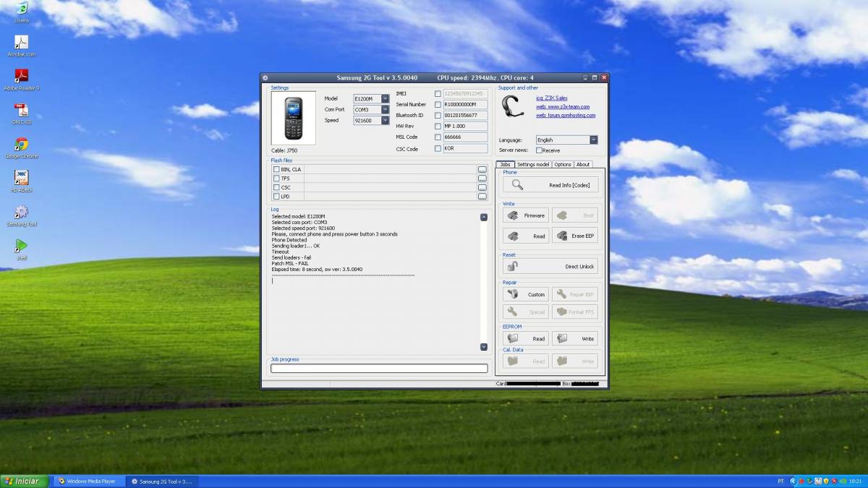Click the headset support icon
Viewport: 868px width, 488px height.
pos(512,106)
